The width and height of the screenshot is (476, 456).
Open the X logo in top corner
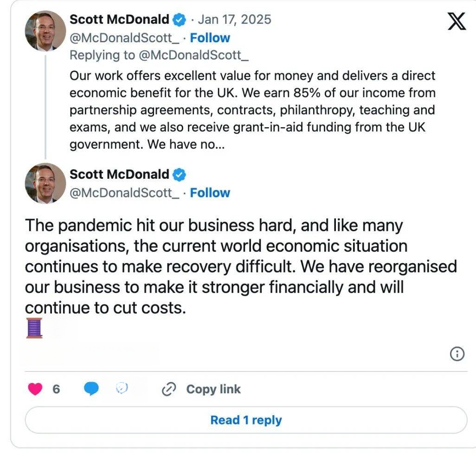tap(457, 21)
